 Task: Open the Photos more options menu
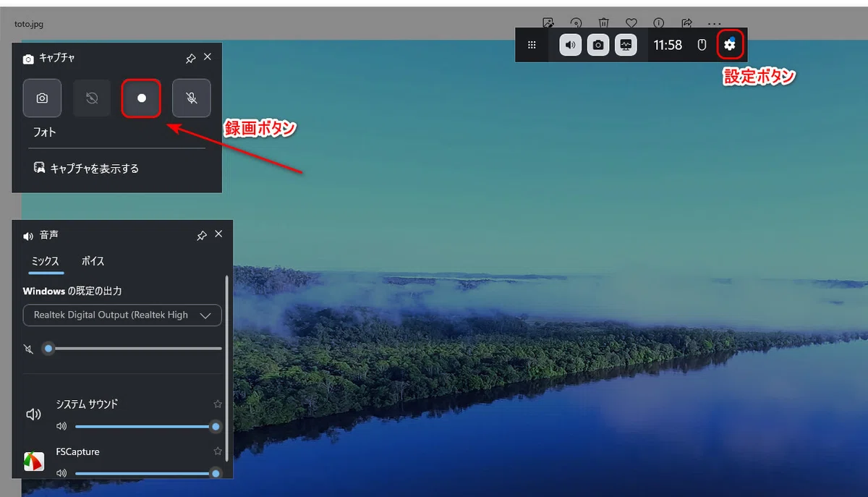[x=715, y=23]
